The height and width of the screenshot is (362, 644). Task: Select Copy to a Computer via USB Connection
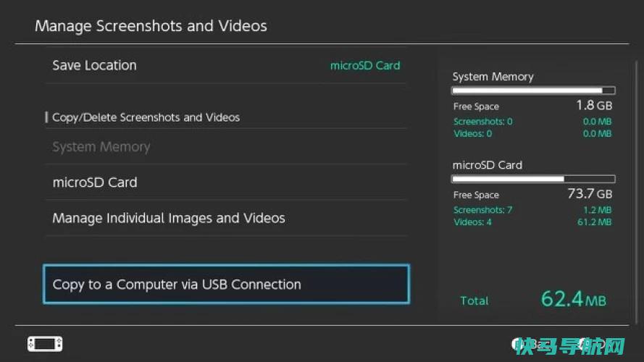[226, 284]
